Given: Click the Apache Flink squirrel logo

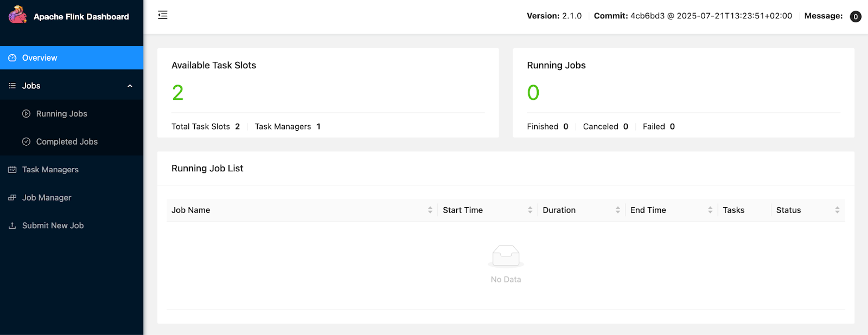Looking at the screenshot, I should point(17,15).
